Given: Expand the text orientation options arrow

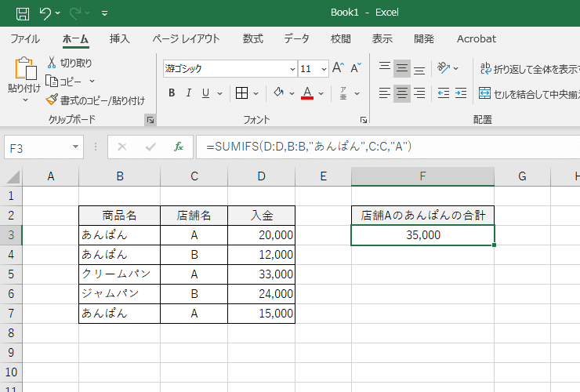Looking at the screenshot, I should (455, 68).
